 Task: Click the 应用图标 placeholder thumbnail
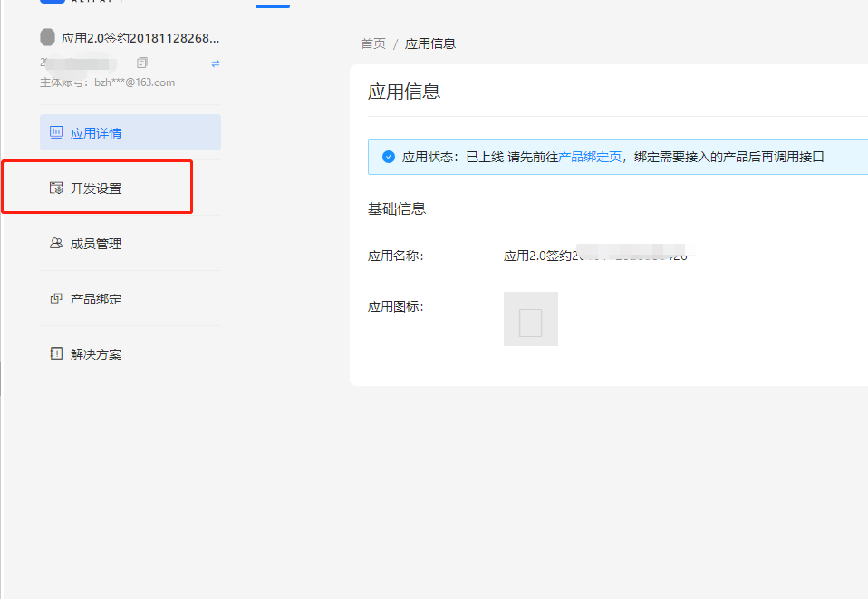530,318
